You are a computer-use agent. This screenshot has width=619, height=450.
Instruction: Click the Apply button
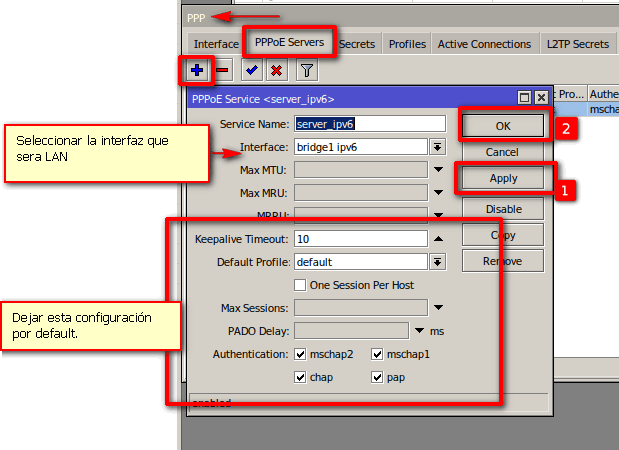[x=503, y=178]
